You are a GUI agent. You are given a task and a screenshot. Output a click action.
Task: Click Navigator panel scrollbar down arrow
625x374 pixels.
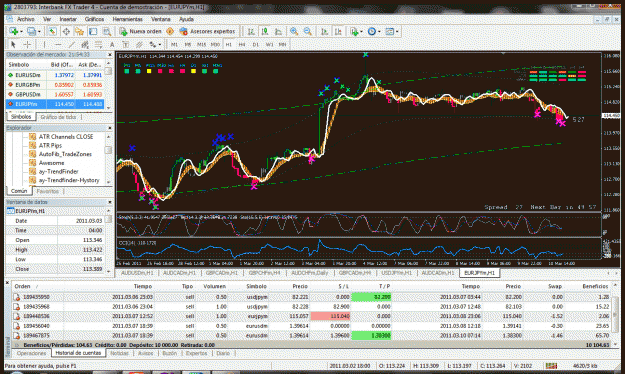coord(108,181)
